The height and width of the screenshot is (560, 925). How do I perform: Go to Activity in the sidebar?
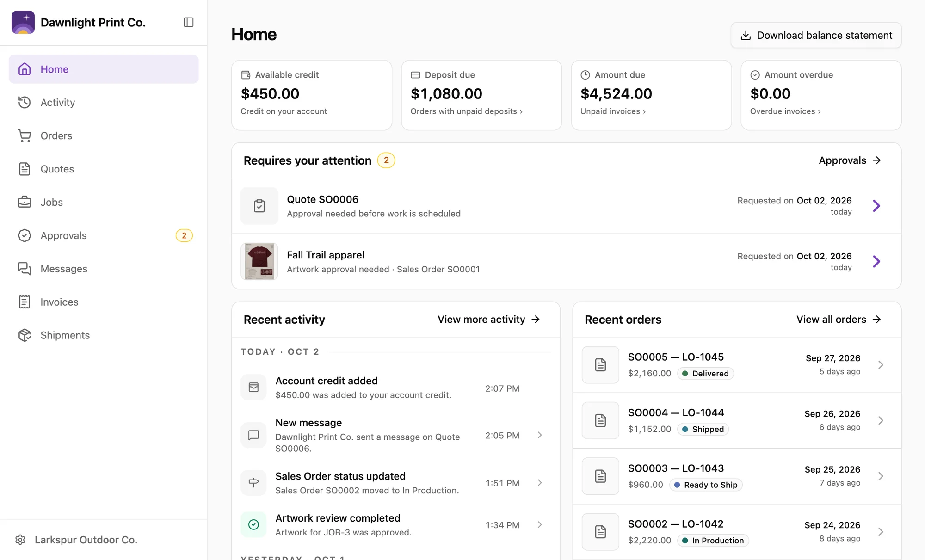104,102
